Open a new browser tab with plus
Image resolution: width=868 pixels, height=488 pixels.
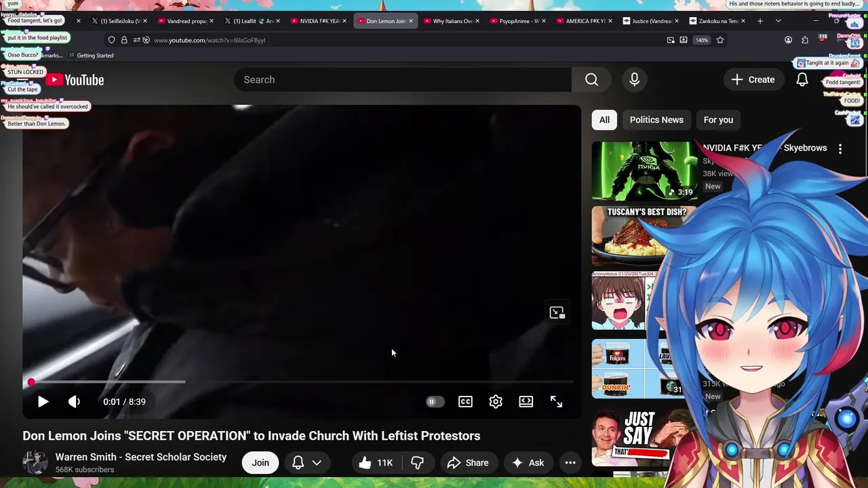pyautogui.click(x=760, y=21)
